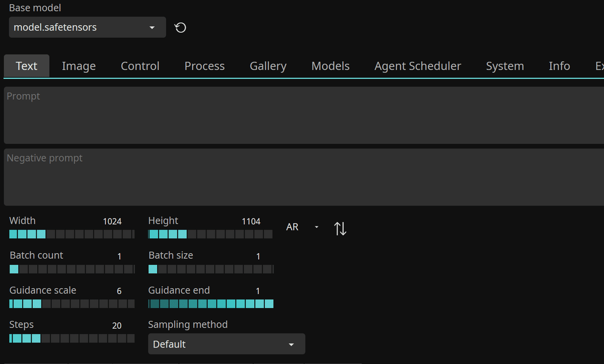Switch to the System tab
This screenshot has width=604, height=364.
505,66
